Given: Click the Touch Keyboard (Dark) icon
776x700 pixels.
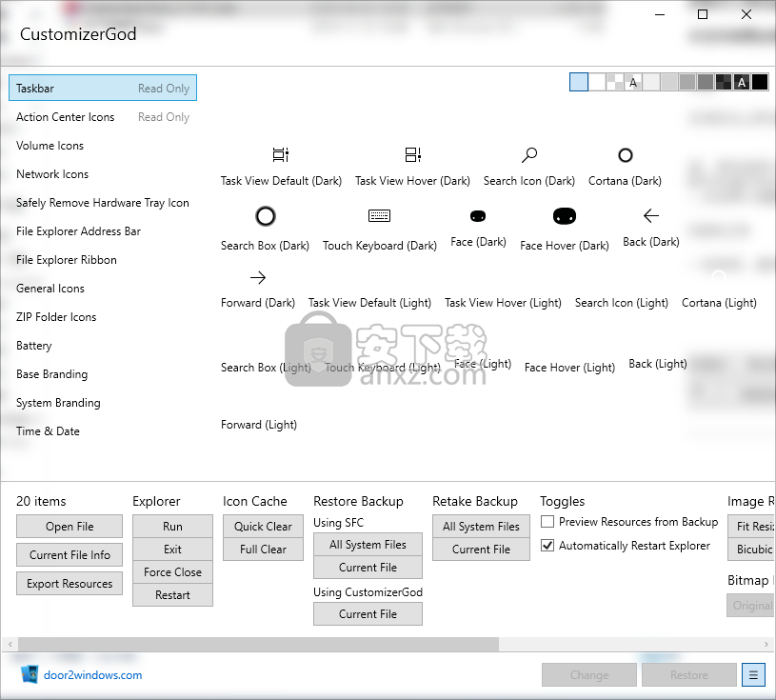Looking at the screenshot, I should click(380, 216).
